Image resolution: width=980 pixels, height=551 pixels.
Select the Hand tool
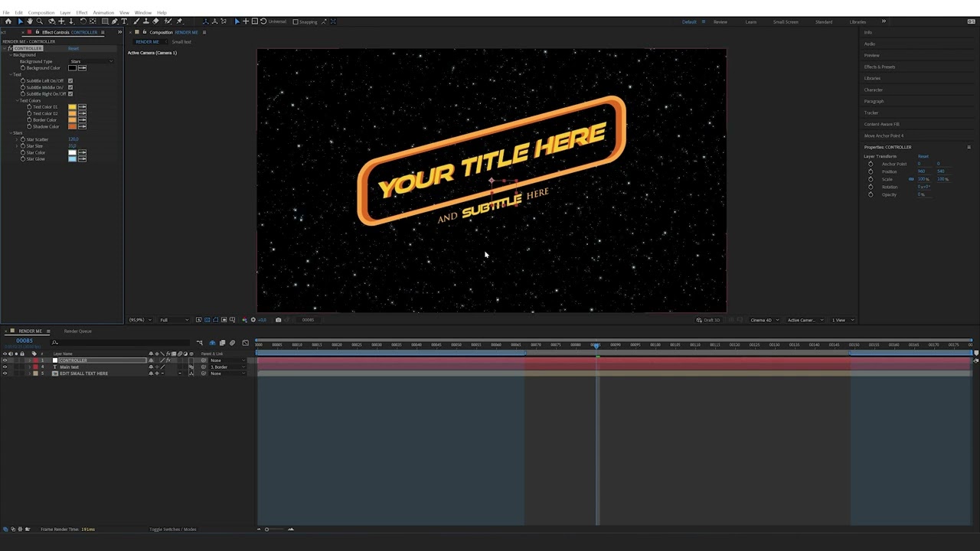point(30,21)
